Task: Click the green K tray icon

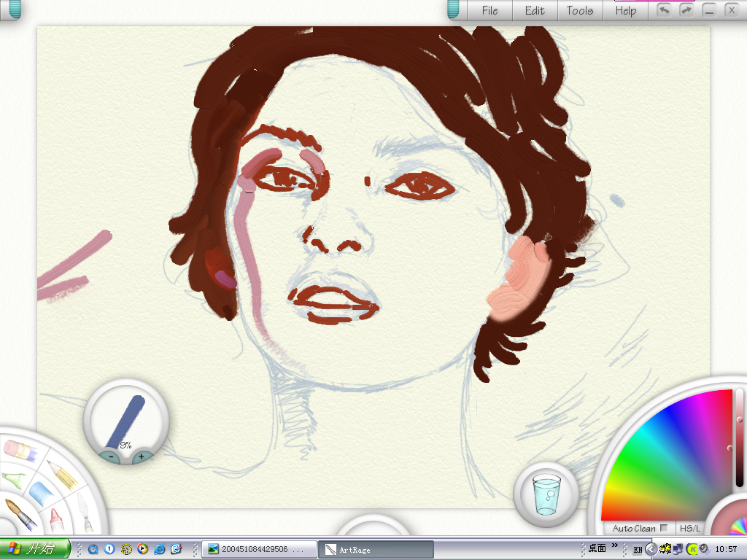Action: click(692, 549)
